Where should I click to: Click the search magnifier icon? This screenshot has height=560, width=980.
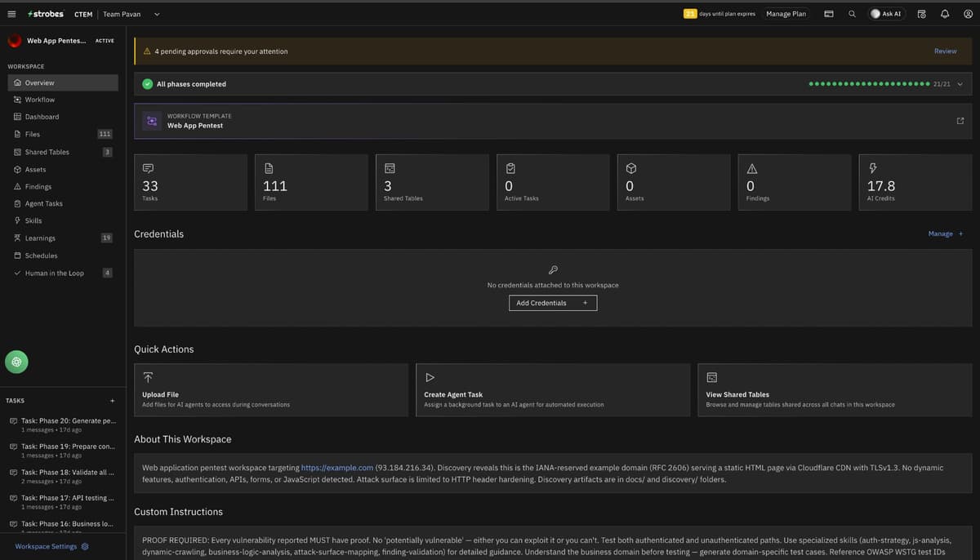[852, 14]
